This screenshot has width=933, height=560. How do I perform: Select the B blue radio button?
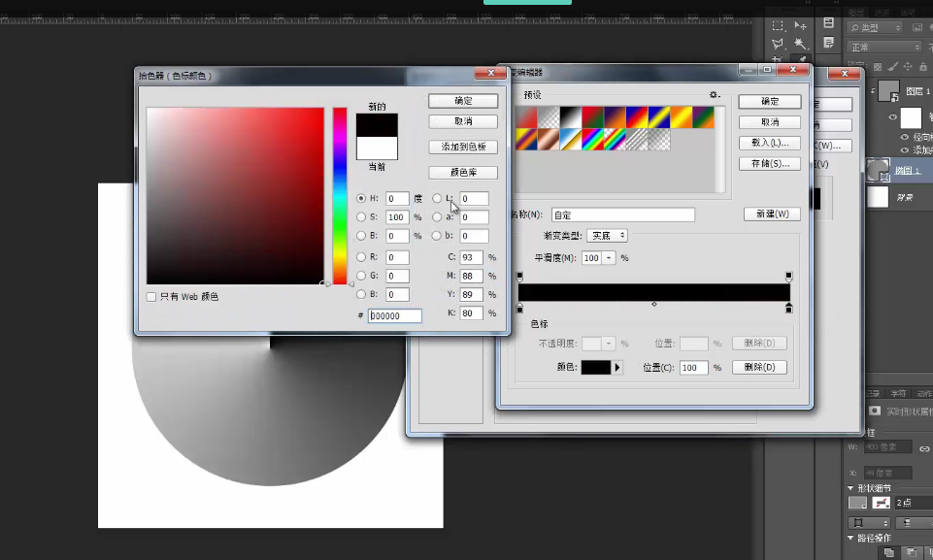coord(361,294)
